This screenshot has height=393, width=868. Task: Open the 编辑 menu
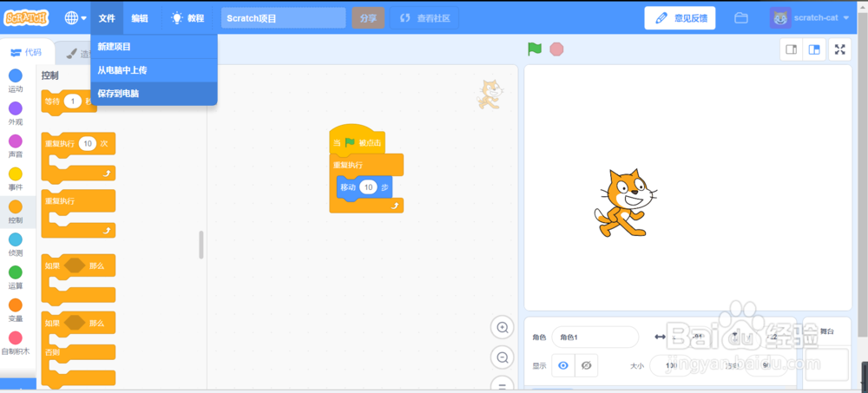pyautogui.click(x=140, y=17)
